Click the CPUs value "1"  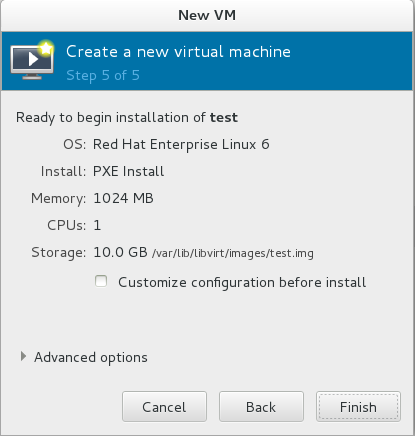[97, 225]
